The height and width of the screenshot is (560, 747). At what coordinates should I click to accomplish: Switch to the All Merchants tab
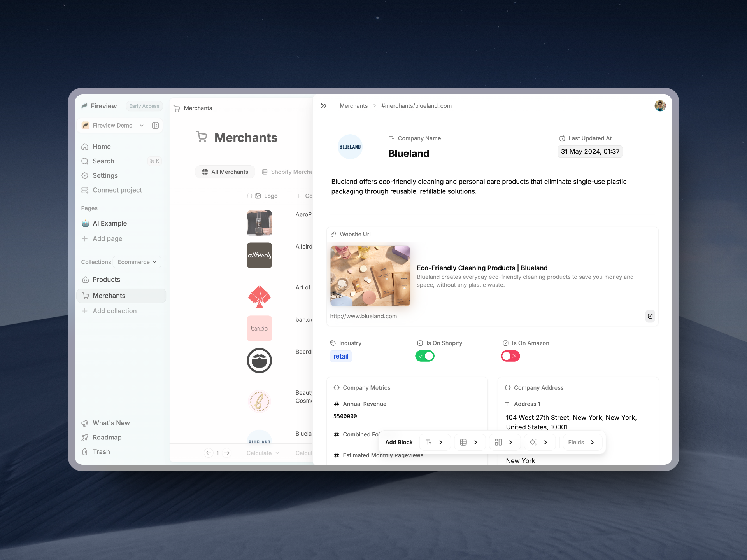click(225, 172)
